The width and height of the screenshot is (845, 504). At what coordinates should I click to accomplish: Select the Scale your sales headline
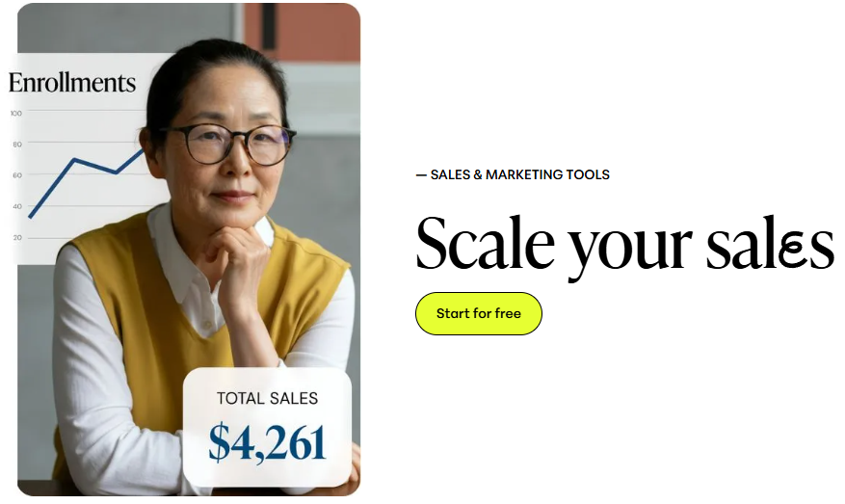tap(625, 246)
